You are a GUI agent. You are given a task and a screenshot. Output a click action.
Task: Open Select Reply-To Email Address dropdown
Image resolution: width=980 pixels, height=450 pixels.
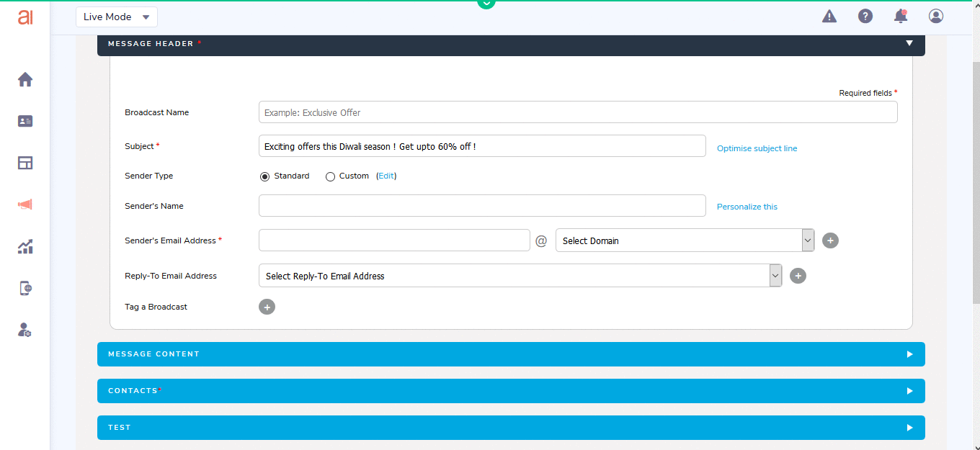pos(520,276)
